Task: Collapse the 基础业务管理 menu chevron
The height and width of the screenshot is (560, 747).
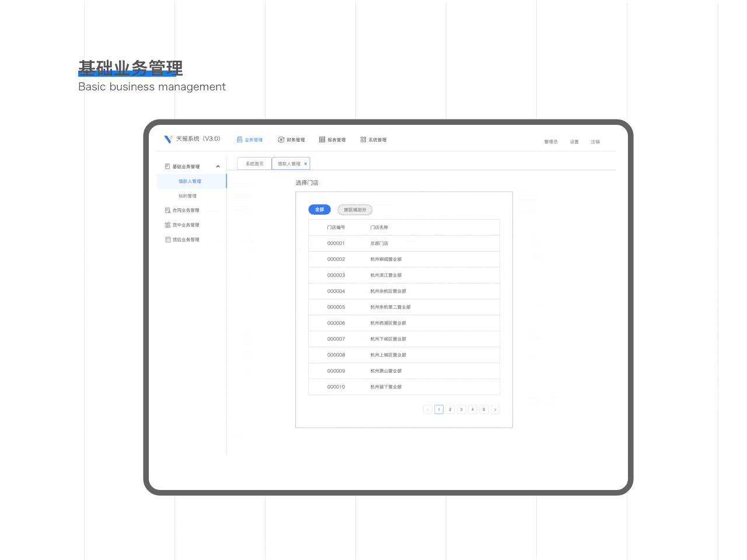Action: point(218,166)
